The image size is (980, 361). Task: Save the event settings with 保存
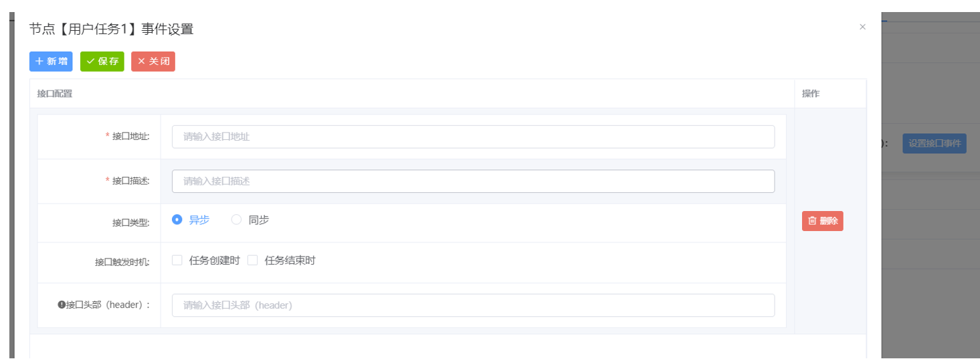[x=102, y=62]
